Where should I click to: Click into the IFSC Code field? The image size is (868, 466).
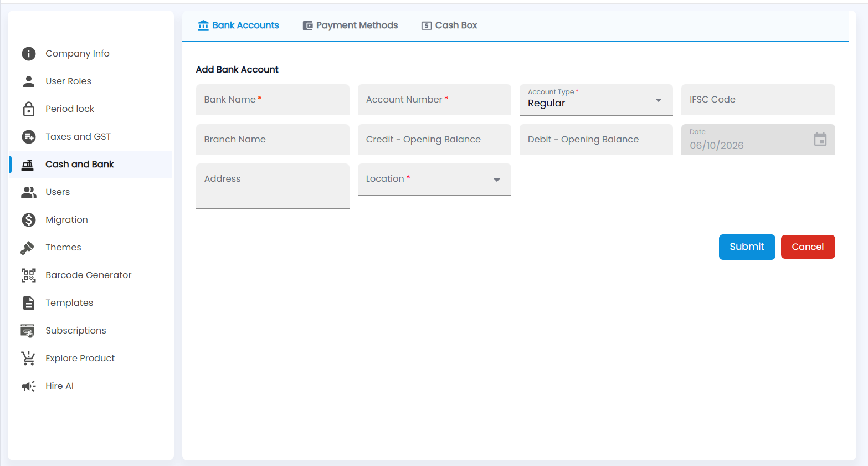758,100
